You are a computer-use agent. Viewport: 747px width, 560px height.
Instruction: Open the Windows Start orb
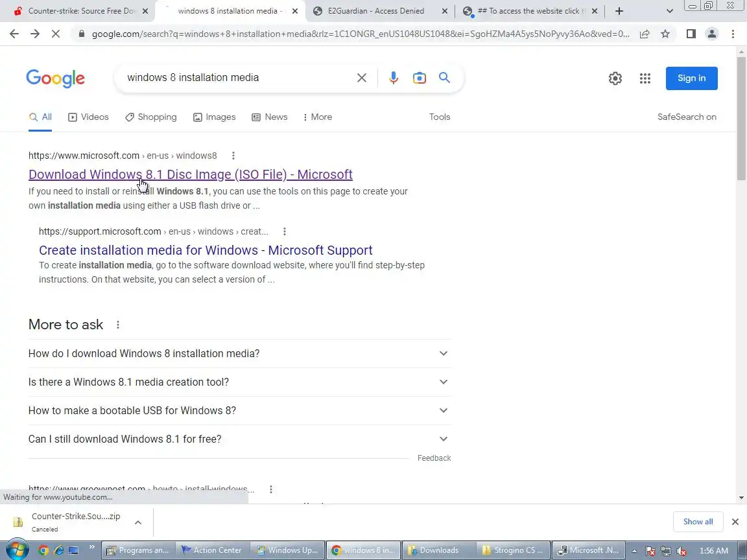click(x=16, y=550)
